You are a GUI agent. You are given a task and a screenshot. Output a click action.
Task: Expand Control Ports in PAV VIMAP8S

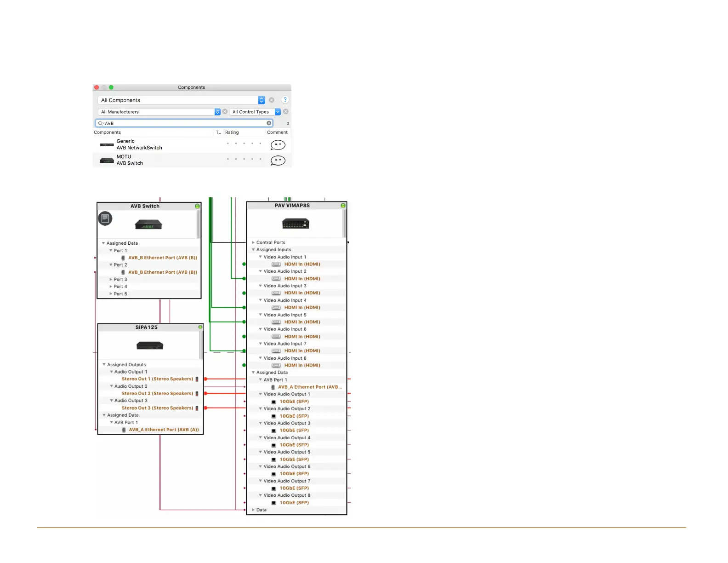pos(253,242)
